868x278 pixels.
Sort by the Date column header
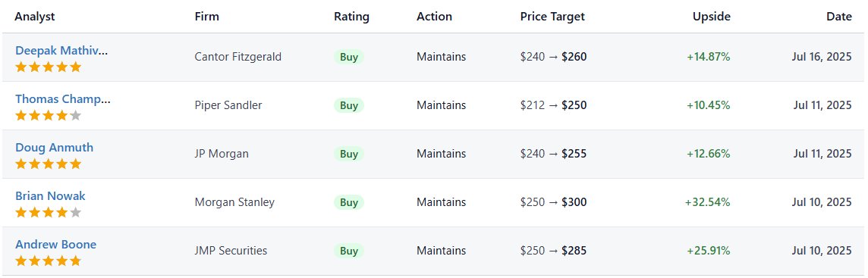(x=839, y=17)
